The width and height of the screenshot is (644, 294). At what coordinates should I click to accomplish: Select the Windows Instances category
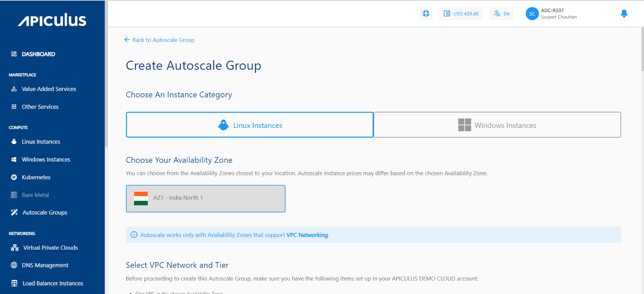[x=497, y=125]
